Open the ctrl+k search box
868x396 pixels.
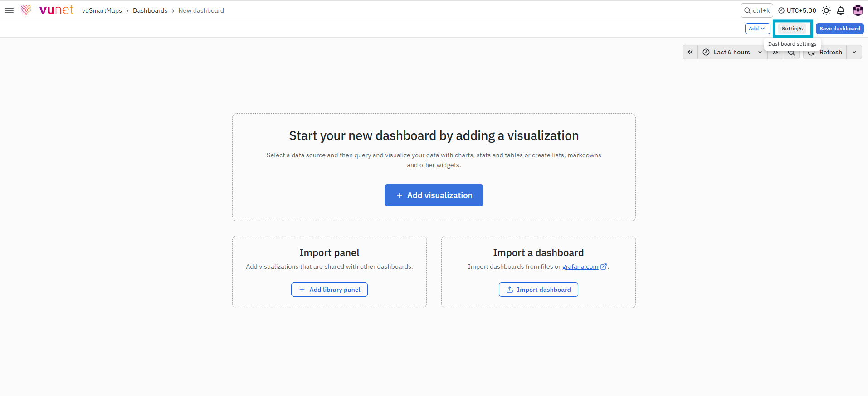(756, 10)
